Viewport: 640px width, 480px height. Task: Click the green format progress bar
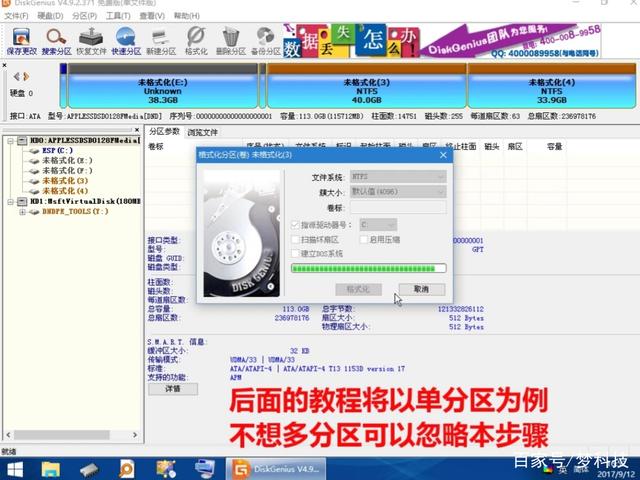pyautogui.click(x=369, y=268)
